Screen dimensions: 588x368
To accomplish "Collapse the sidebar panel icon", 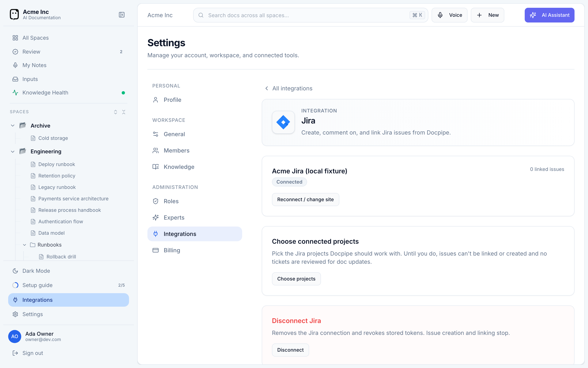I will click(x=121, y=15).
